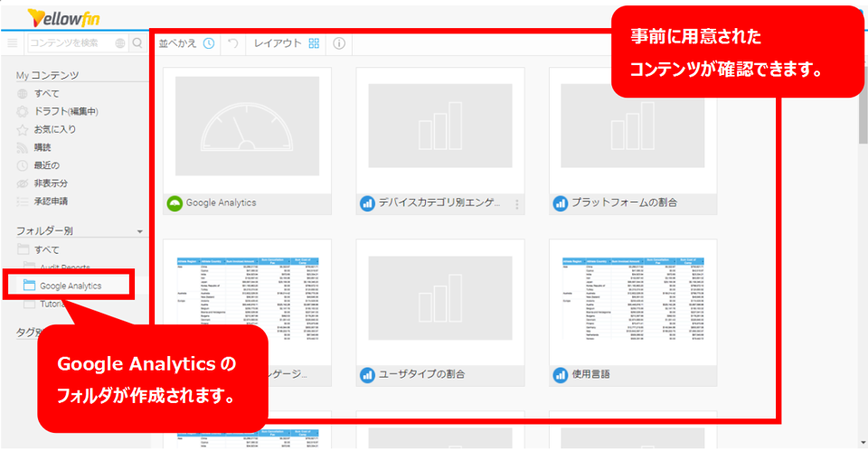Click the undo arrow in toolbar
The width and height of the screenshot is (868, 451).
pyautogui.click(x=233, y=43)
